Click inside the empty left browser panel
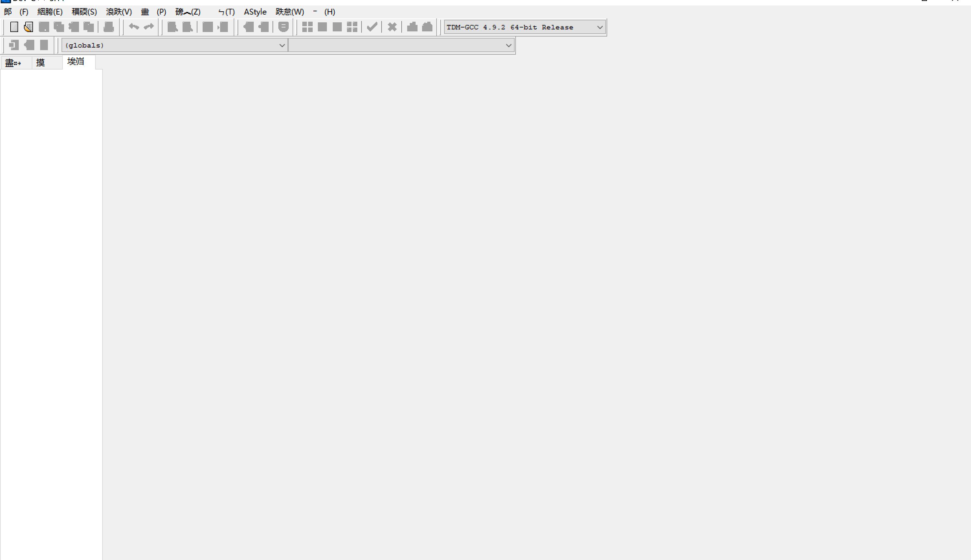The width and height of the screenshot is (971, 560). (51, 269)
